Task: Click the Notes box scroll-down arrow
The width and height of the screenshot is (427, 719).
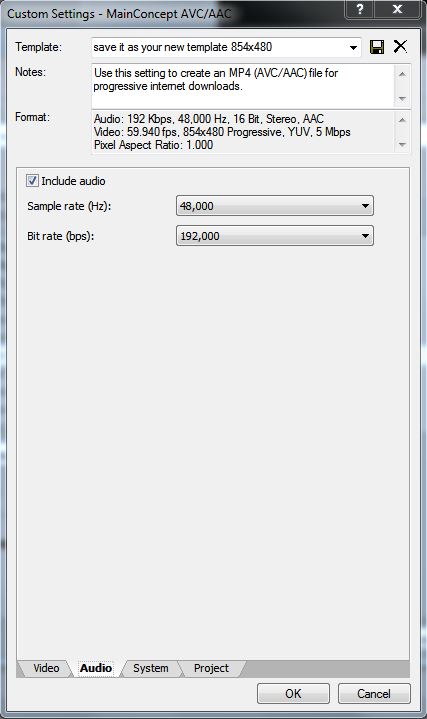Action: [x=402, y=99]
